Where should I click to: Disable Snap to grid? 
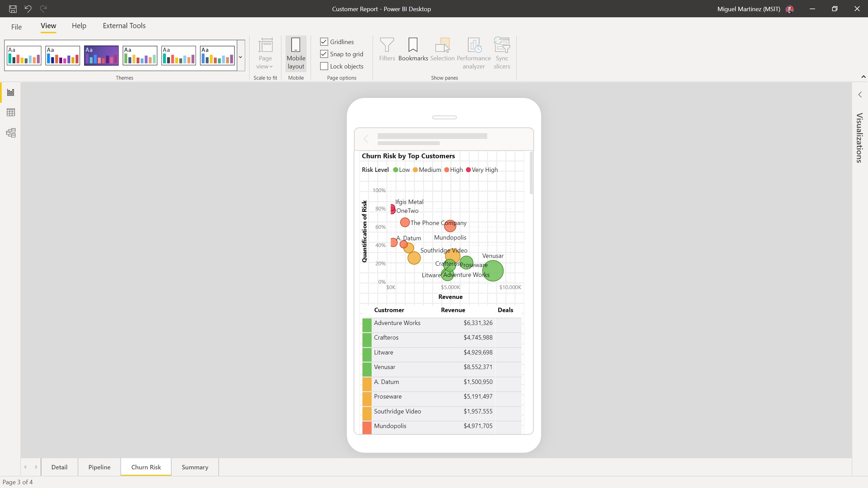324,54
